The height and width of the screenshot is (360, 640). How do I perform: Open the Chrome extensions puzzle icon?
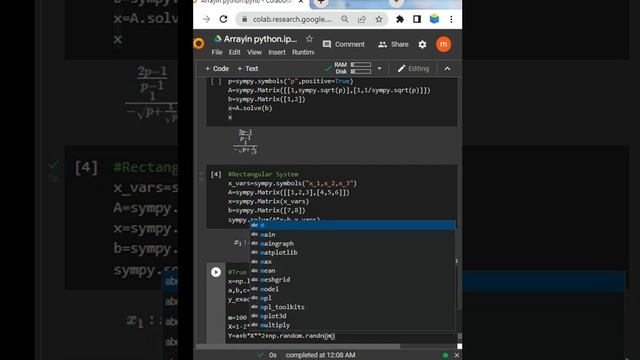tap(400, 19)
